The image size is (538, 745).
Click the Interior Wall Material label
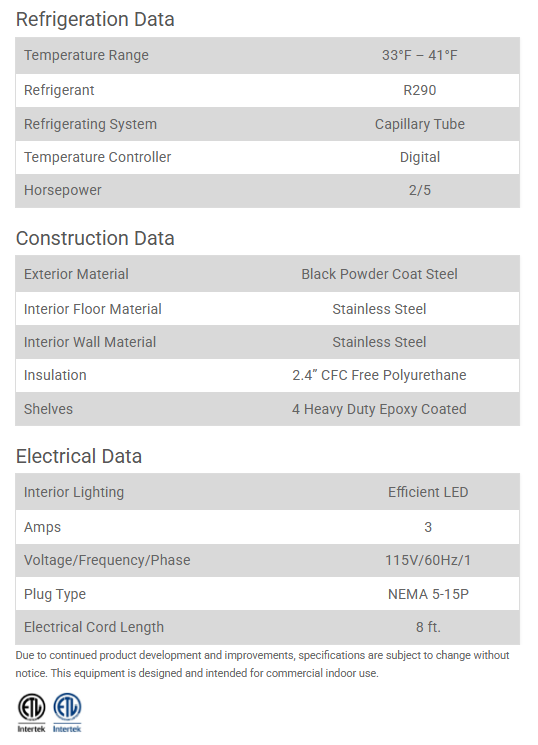coord(90,342)
